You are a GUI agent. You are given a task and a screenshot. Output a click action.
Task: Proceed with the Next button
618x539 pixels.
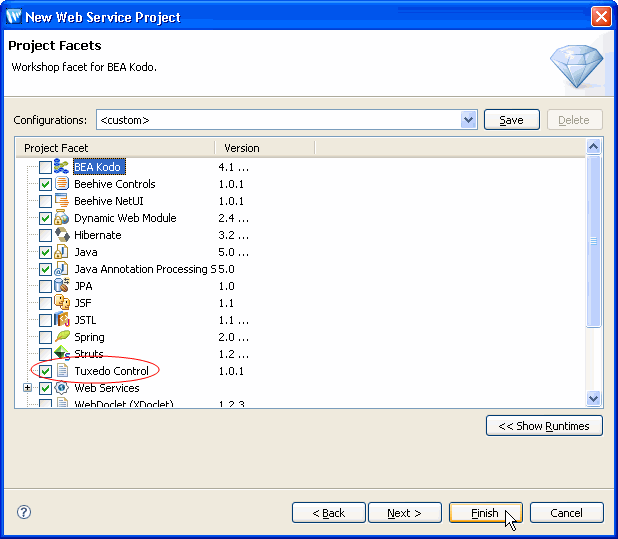click(x=405, y=513)
